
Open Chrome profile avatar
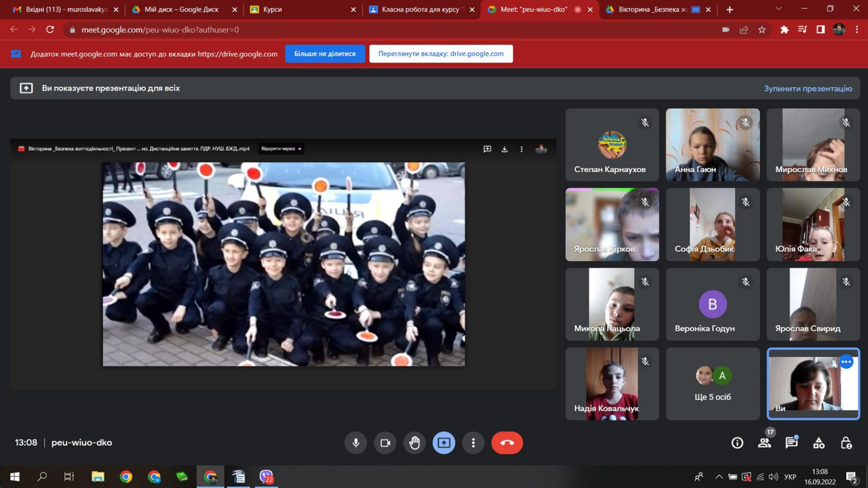839,30
